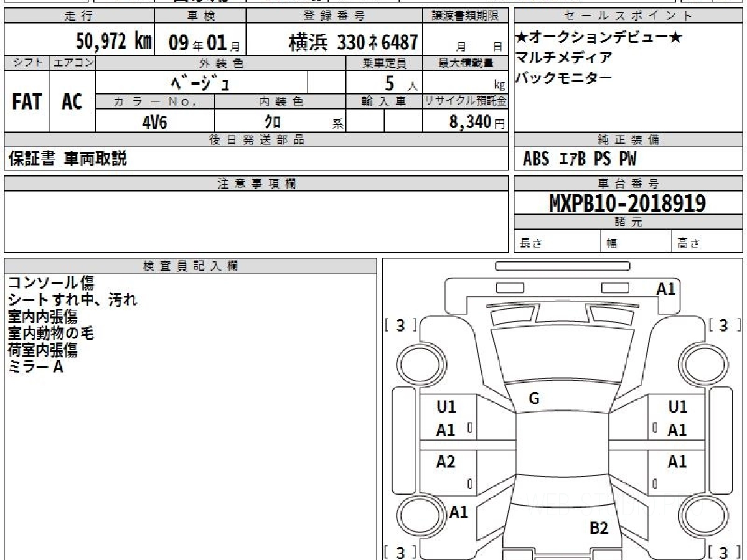Click the マルチメディア sales point line
Viewport: 747px width, 560px height.
pos(563,58)
